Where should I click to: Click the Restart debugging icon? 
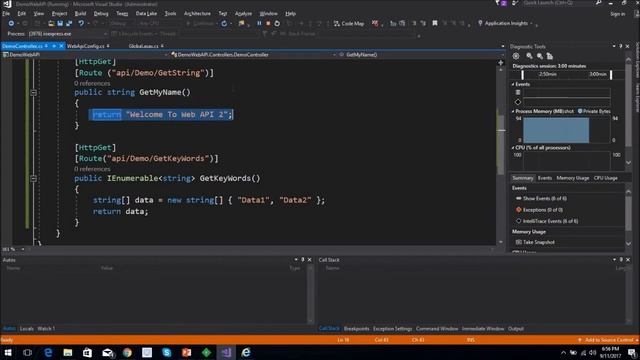point(277,23)
